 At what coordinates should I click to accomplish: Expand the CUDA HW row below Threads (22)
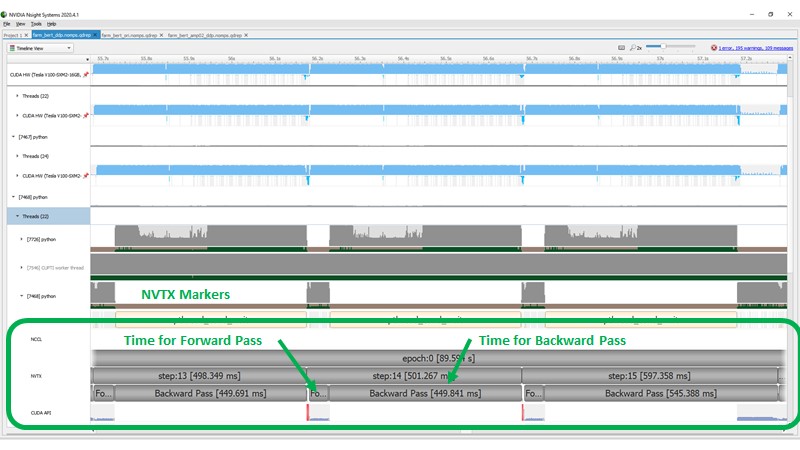(x=17, y=116)
